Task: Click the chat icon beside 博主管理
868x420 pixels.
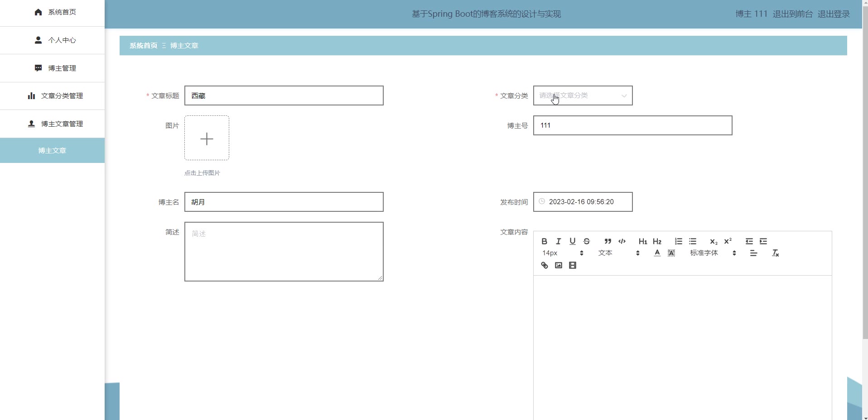Action: (38, 68)
